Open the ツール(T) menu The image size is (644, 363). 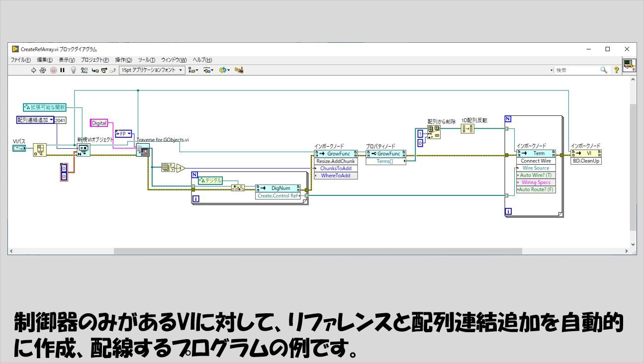click(x=147, y=60)
